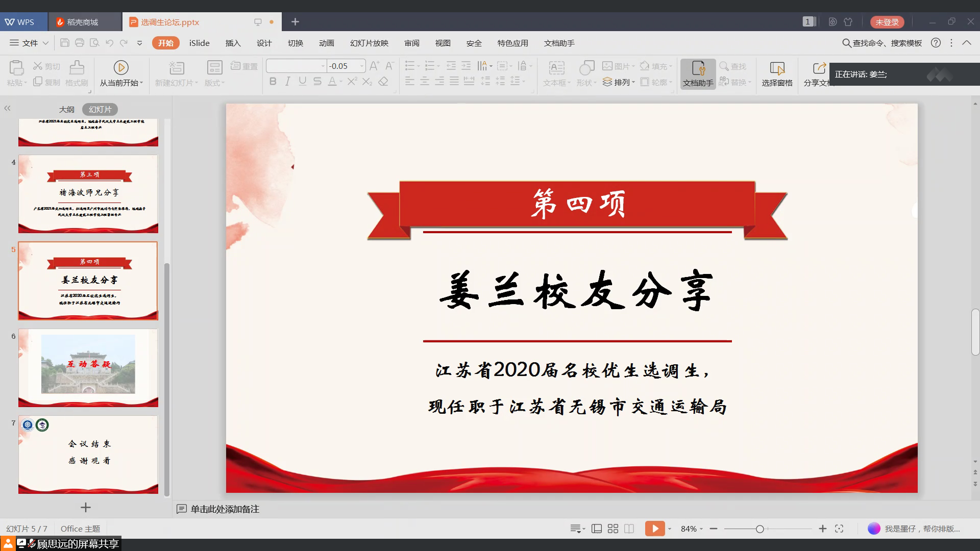This screenshot has width=980, height=551.
Task: Expand the 文件 menu dropdown arrow
Action: pos(45,43)
